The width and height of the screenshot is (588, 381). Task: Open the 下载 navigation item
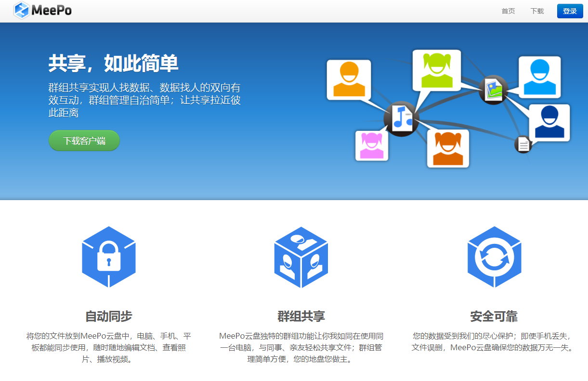tap(537, 11)
